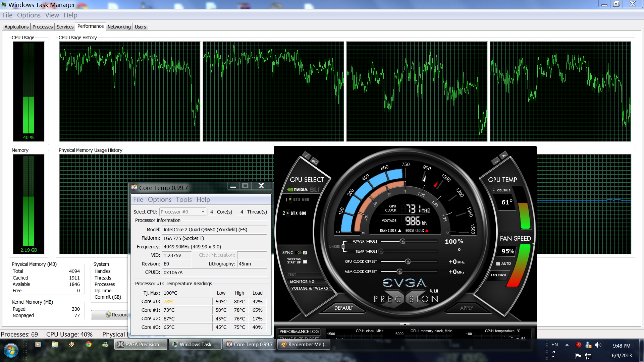Viewport: 644px width, 362px height.
Task: Click the DEFAULT button in Precision
Action: [343, 308]
